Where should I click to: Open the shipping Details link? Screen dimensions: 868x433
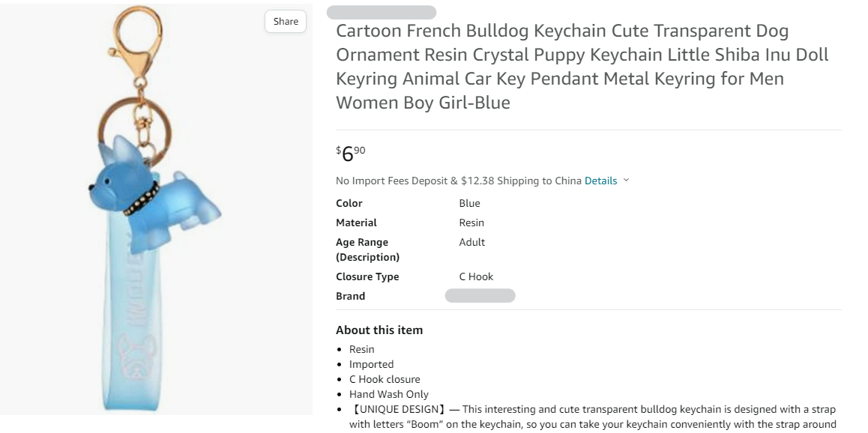[600, 181]
